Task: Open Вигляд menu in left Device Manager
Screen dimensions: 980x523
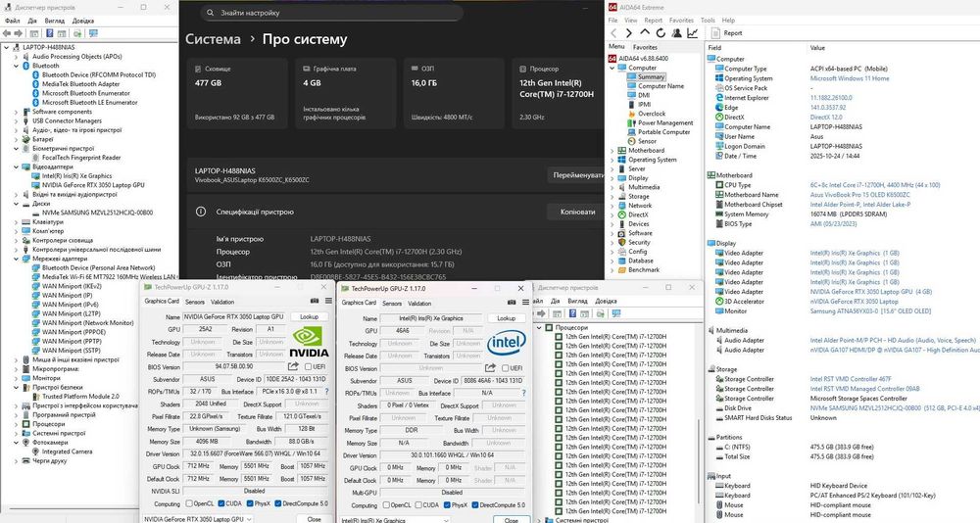Action: point(54,21)
